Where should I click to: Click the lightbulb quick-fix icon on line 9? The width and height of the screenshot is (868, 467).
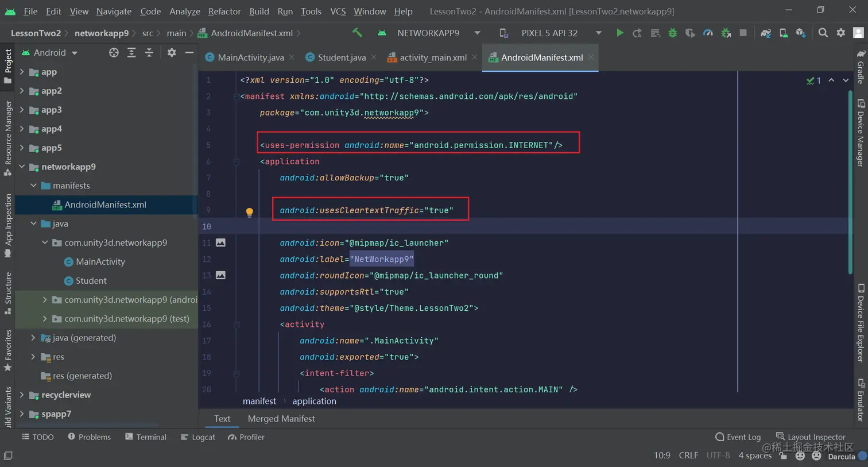click(249, 212)
